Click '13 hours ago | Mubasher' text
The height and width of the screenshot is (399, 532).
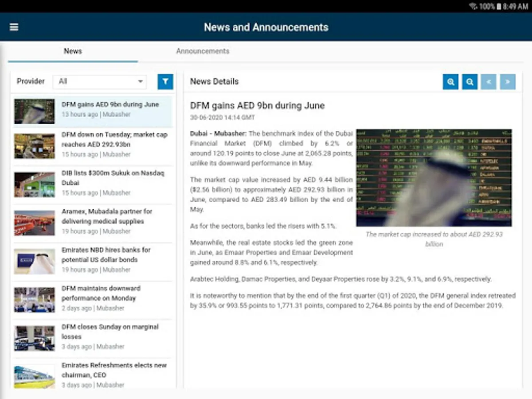pyautogui.click(x=96, y=114)
